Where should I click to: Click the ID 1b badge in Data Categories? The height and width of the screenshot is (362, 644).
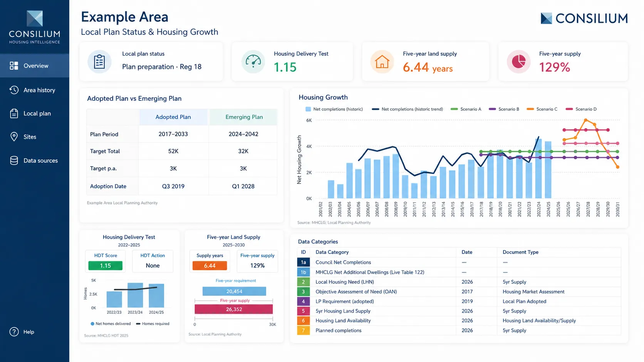coord(304,272)
